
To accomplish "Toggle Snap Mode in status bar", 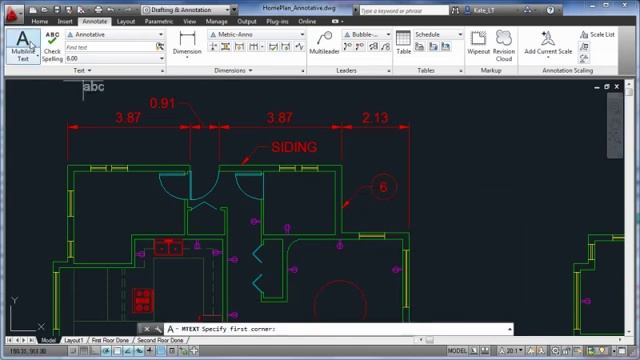I will point(73,351).
